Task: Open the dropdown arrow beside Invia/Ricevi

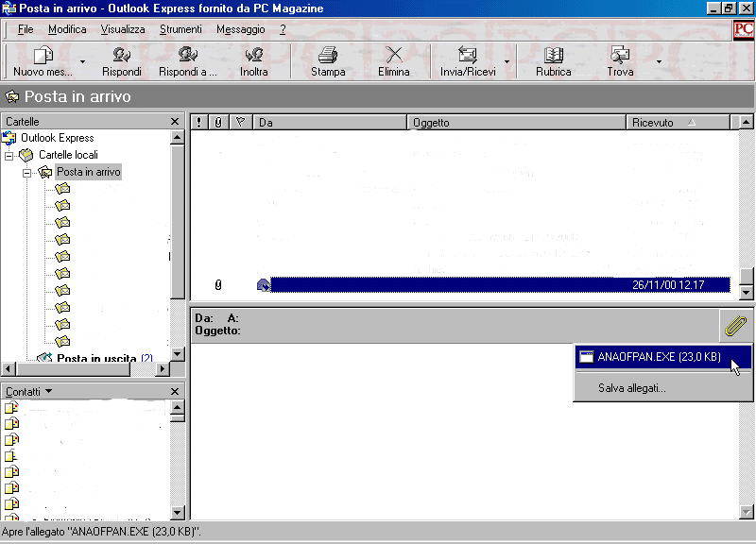Action: [507, 61]
